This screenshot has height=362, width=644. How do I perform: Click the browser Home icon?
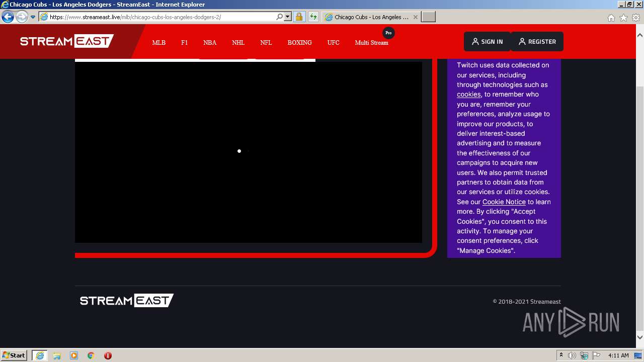(x=611, y=18)
